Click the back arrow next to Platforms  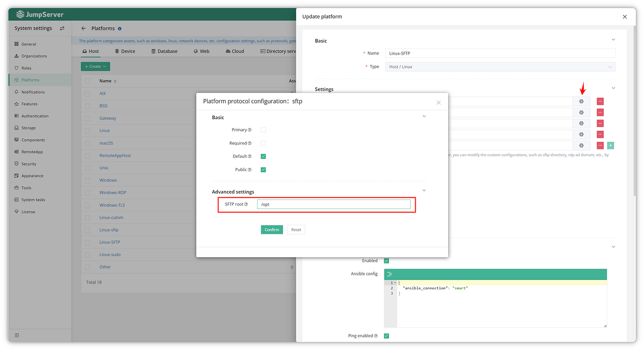click(x=83, y=28)
